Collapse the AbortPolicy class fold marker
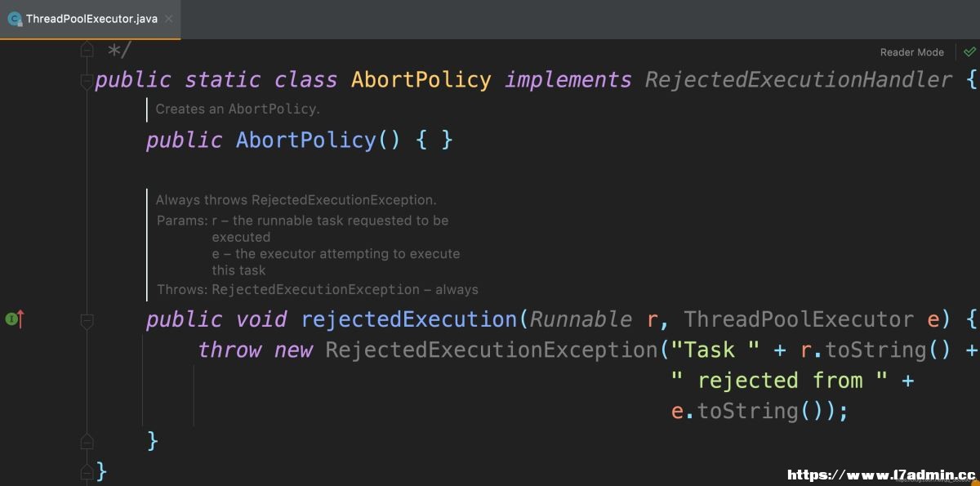The height and width of the screenshot is (486, 980). (x=87, y=81)
